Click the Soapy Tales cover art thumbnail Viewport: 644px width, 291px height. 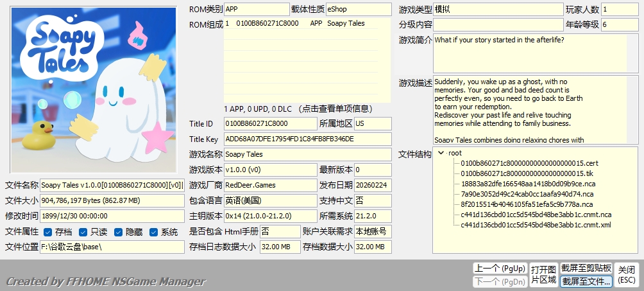pyautogui.click(x=94, y=90)
